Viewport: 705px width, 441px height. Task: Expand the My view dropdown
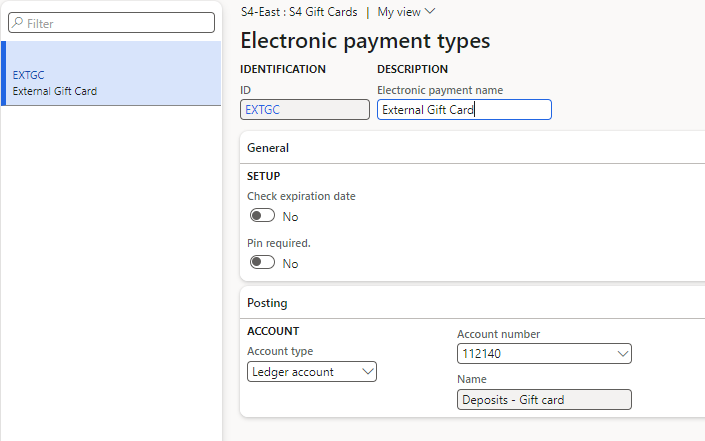[x=406, y=12]
